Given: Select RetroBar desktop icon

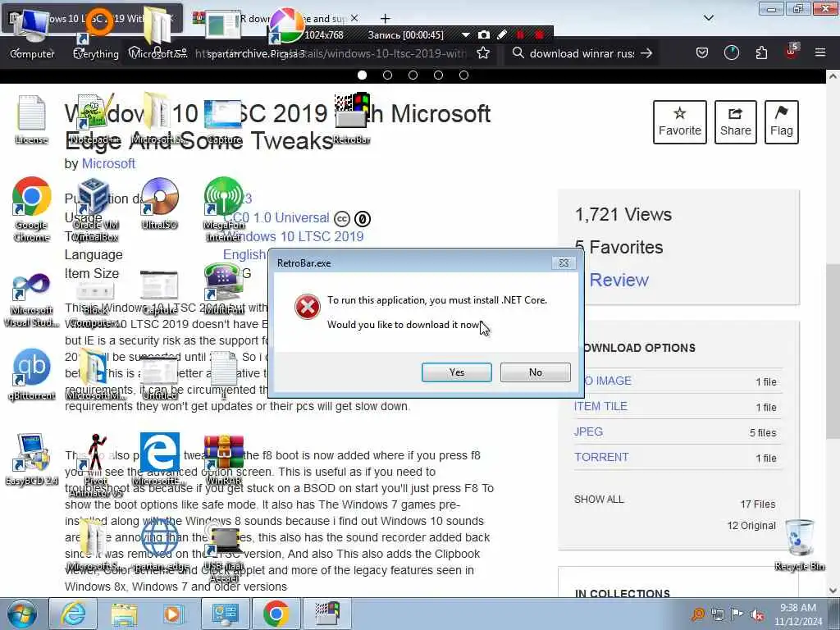Looking at the screenshot, I should (x=351, y=120).
